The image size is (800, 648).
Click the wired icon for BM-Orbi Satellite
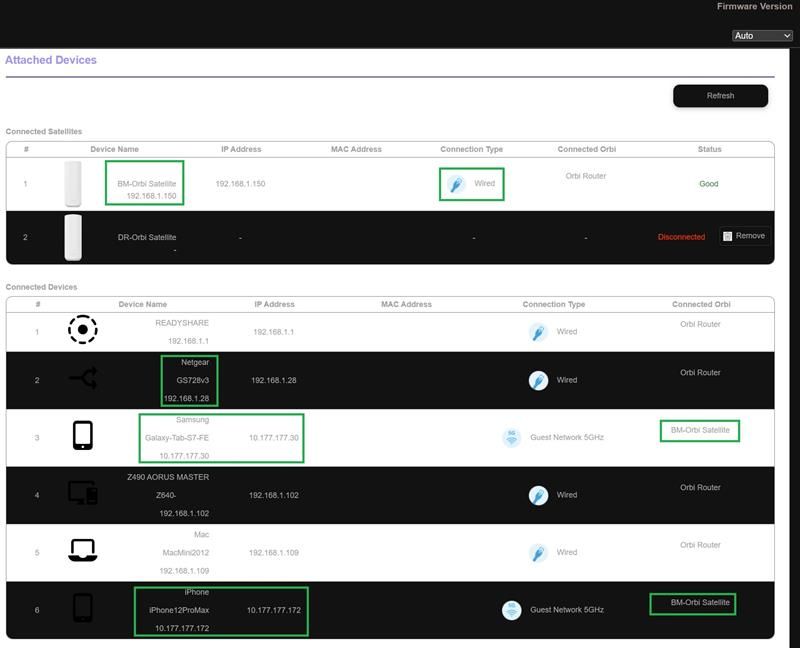click(x=456, y=184)
